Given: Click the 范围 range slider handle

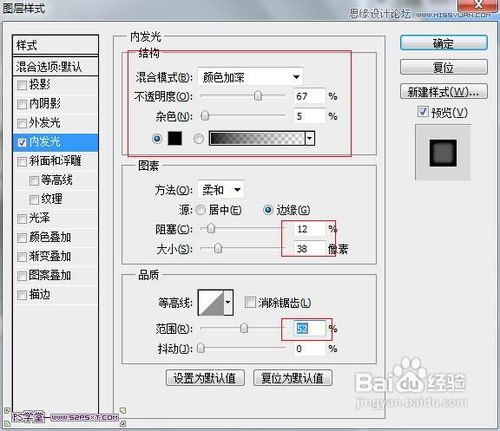Looking at the screenshot, I should click(x=244, y=328).
